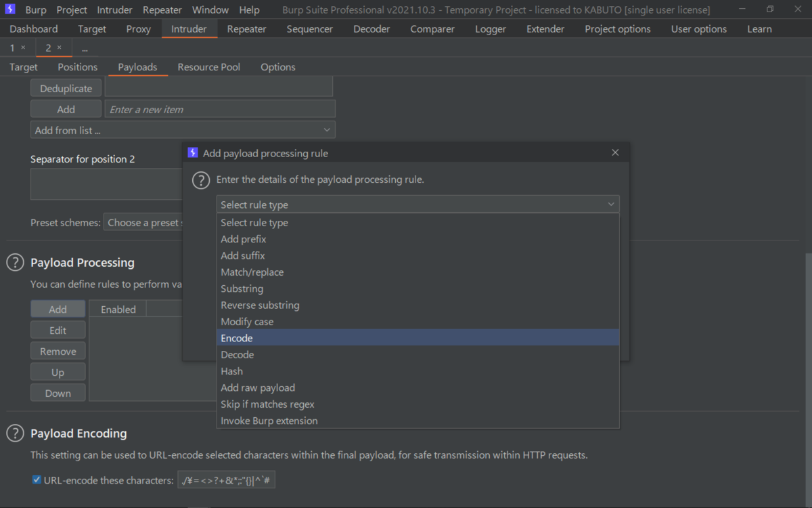Switch to the Logger tab
Screen dimensions: 812x508
point(491,29)
